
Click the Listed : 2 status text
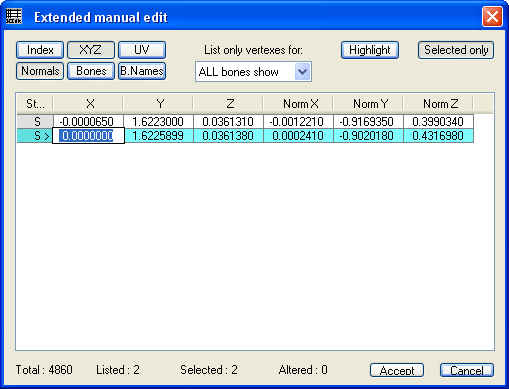[118, 370]
